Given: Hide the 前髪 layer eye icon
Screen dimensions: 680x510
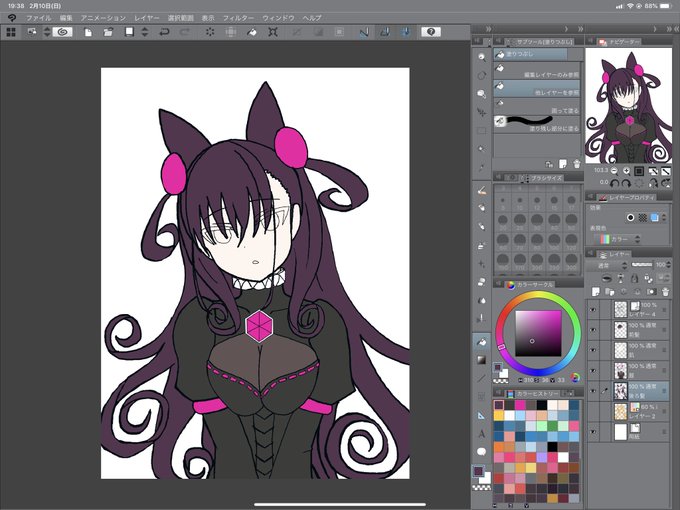Looking at the screenshot, I should [x=593, y=330].
